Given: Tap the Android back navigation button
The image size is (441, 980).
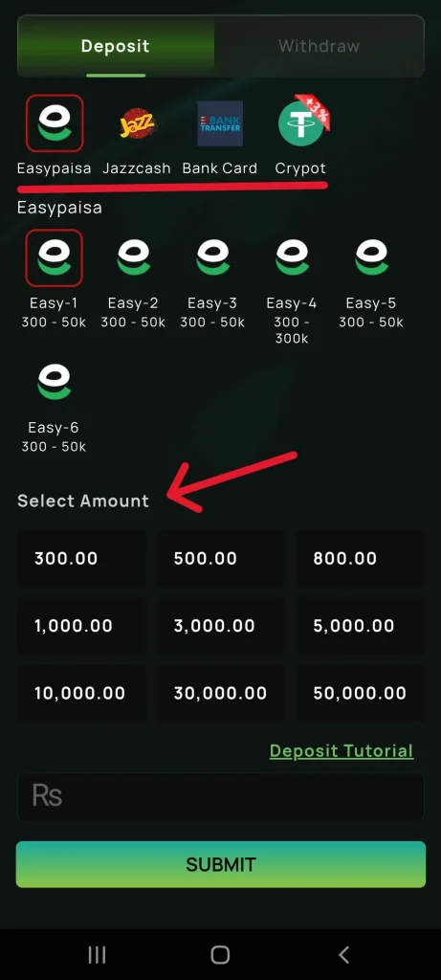Looking at the screenshot, I should click(343, 954).
